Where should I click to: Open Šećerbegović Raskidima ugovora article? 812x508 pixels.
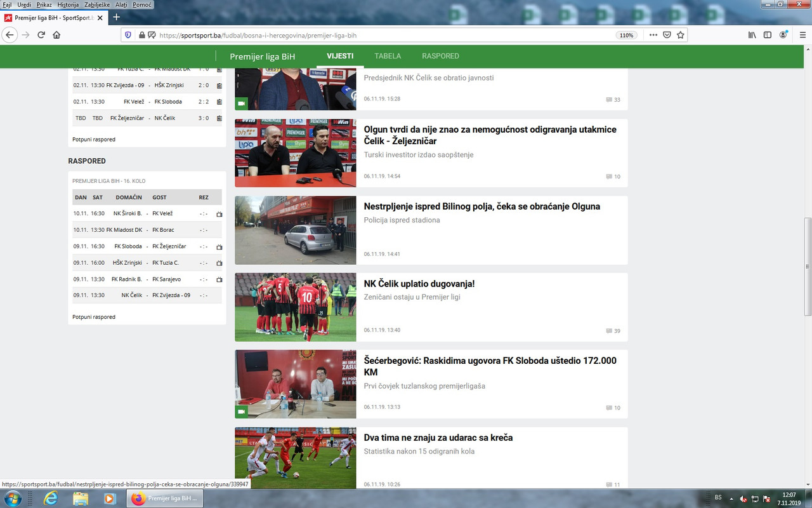490,367
